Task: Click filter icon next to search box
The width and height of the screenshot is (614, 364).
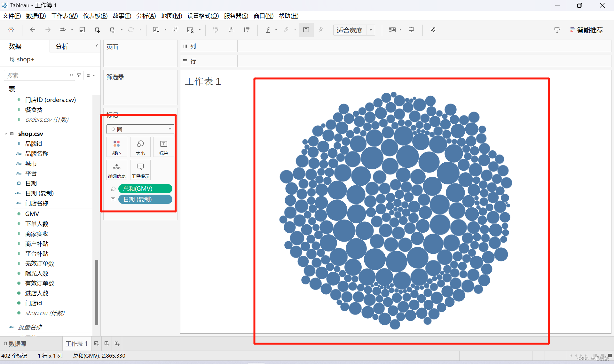Action: [x=79, y=75]
